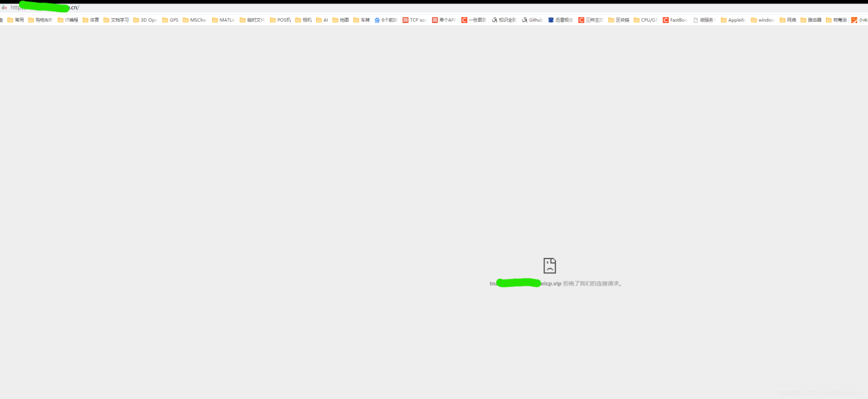Image resolution: width=868 pixels, height=399 pixels.
Task: Click the connection refused error message
Action: pyautogui.click(x=555, y=284)
